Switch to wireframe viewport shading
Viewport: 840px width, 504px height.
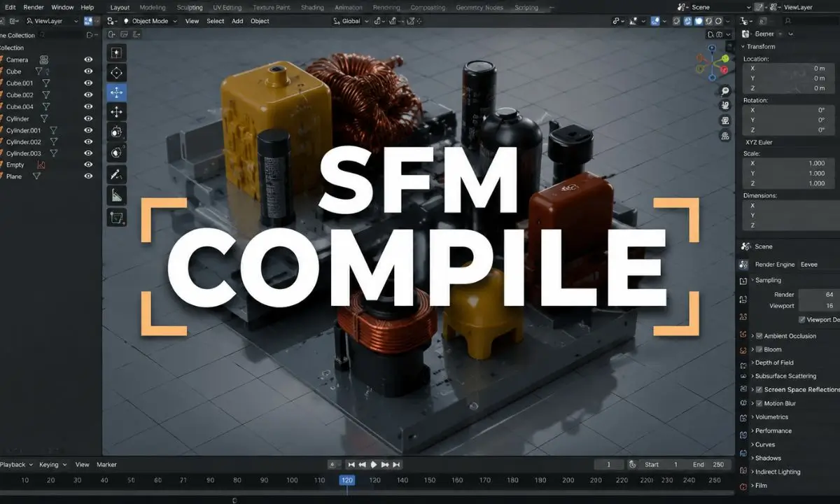(x=687, y=21)
